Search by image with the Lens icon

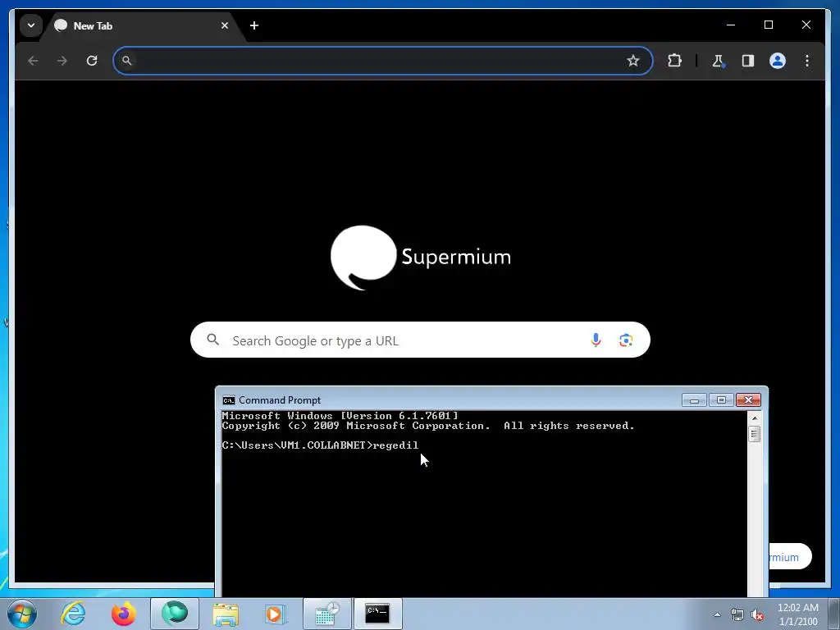tap(626, 340)
